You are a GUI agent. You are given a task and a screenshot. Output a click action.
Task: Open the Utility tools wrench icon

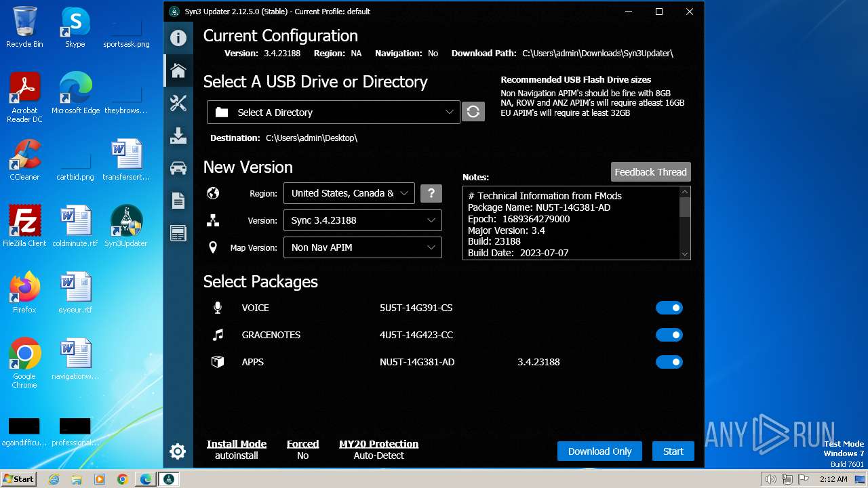tap(178, 103)
